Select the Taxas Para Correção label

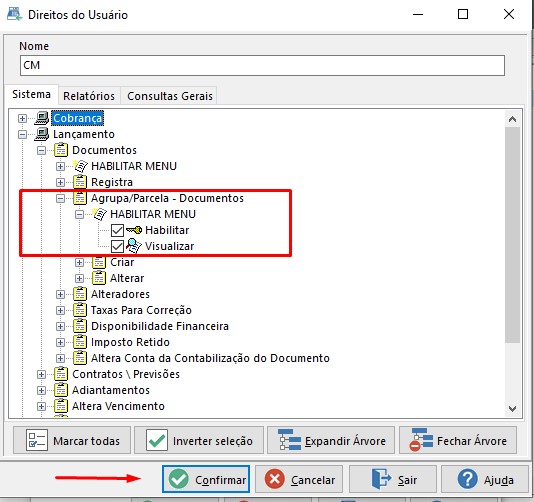[141, 310]
